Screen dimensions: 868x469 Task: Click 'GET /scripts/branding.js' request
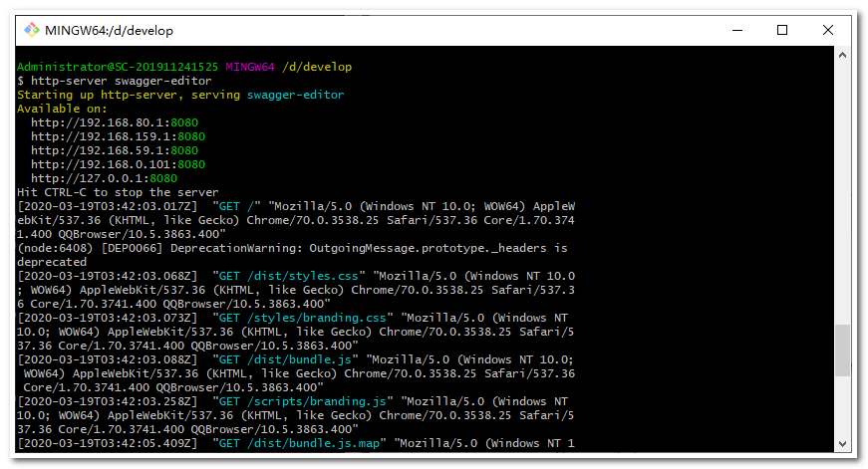(x=303, y=401)
